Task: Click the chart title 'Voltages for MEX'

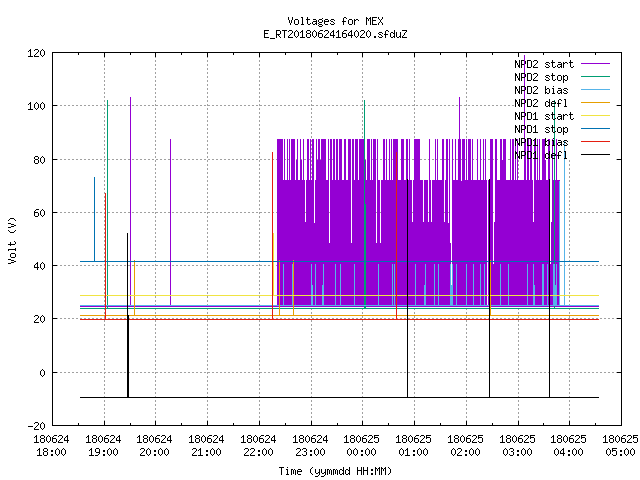Action: (x=335, y=21)
